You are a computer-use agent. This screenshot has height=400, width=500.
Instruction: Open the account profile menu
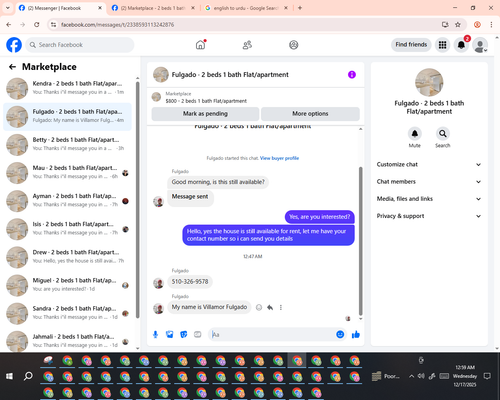click(x=480, y=45)
